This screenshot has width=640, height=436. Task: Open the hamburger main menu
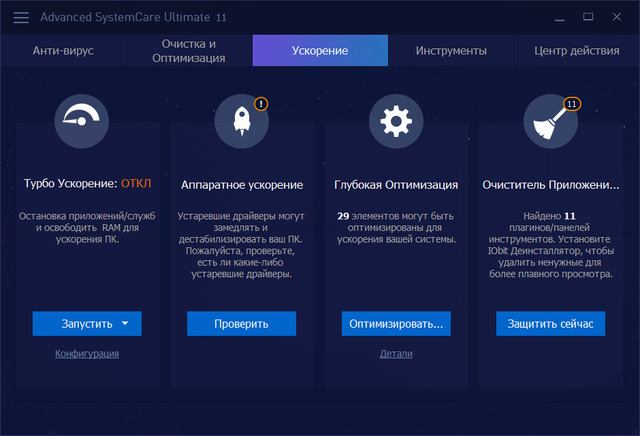(21, 17)
